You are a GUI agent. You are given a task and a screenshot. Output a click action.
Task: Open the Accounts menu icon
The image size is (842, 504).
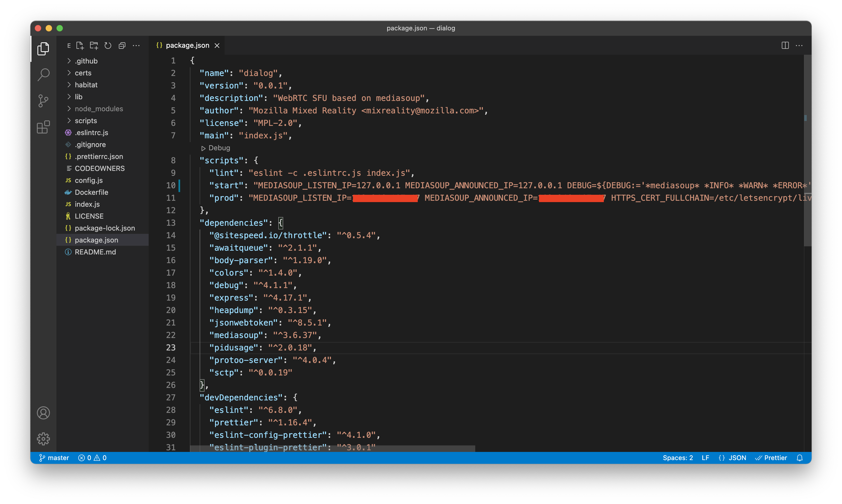tap(43, 413)
